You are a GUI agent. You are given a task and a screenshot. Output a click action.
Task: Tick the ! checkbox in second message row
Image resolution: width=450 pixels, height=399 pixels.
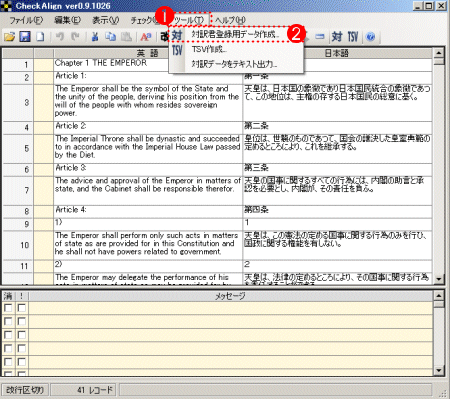tap(22, 321)
